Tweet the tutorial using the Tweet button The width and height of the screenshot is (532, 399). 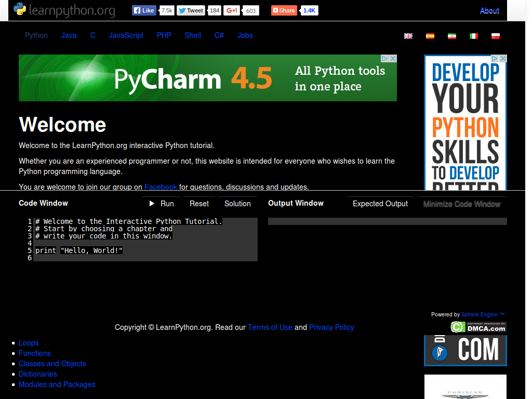coord(191,10)
